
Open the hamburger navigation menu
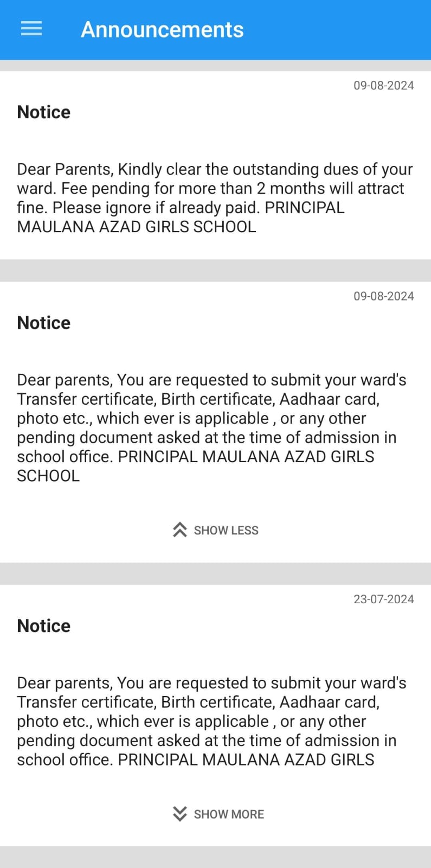(x=31, y=29)
